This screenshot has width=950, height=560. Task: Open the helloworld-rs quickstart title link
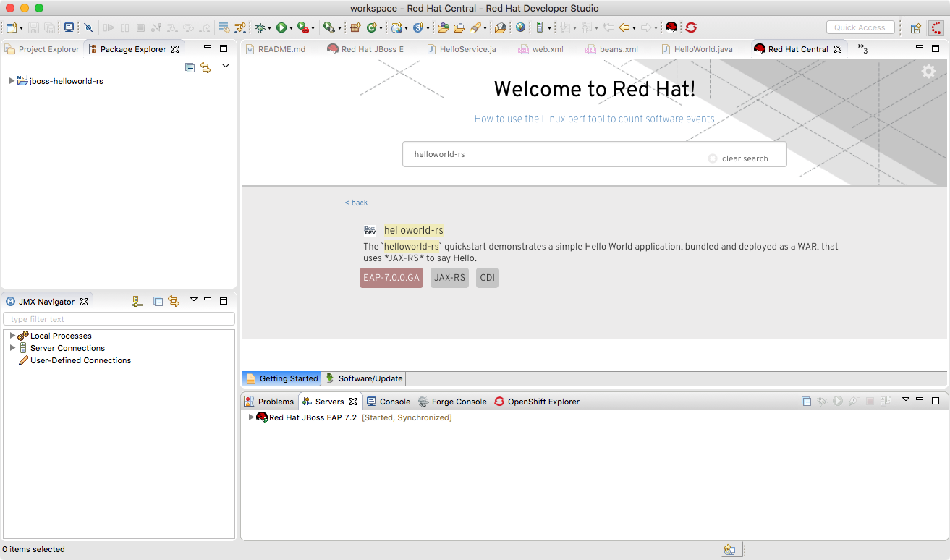click(414, 230)
